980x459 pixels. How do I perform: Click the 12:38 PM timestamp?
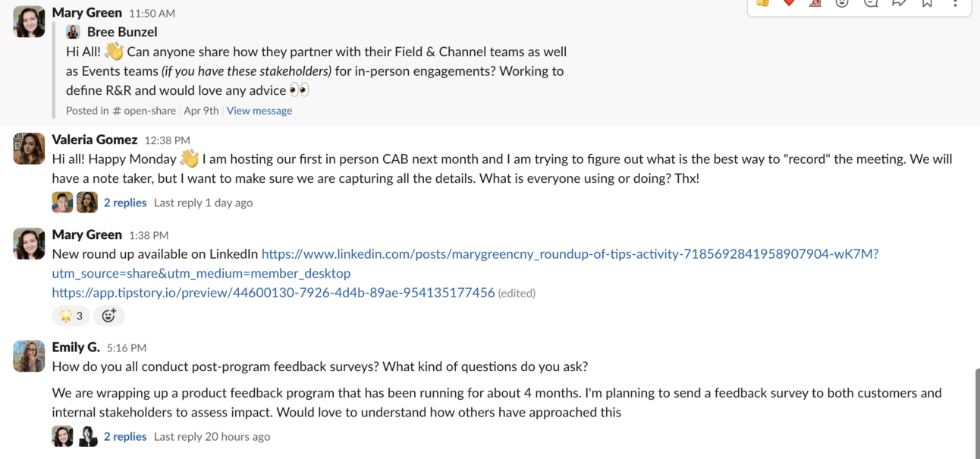tap(167, 140)
